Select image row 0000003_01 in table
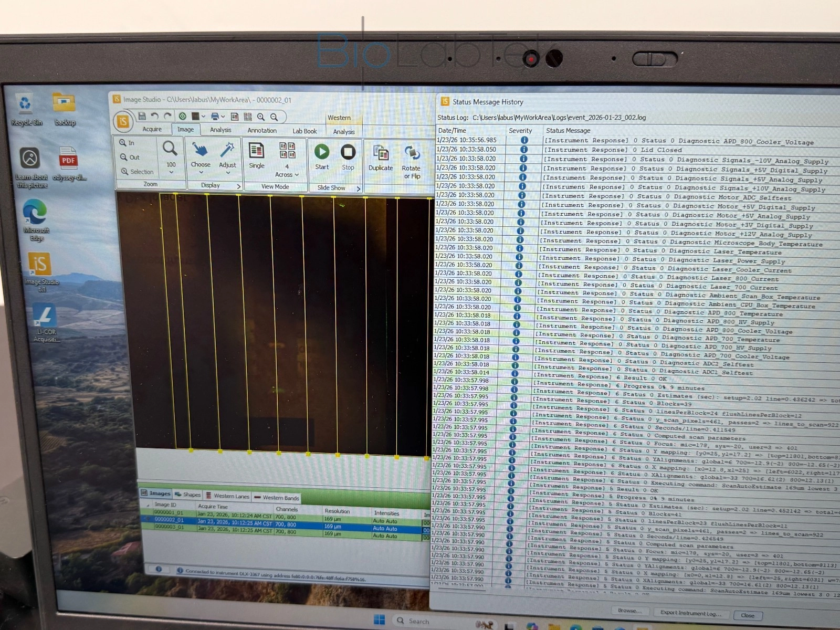This screenshot has width=840, height=630. [x=170, y=527]
